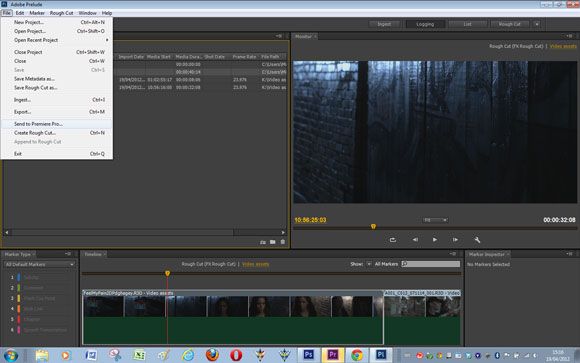Choose Create Rough Cut menu entry
Viewport: 580px width, 363px height.
[57, 133]
